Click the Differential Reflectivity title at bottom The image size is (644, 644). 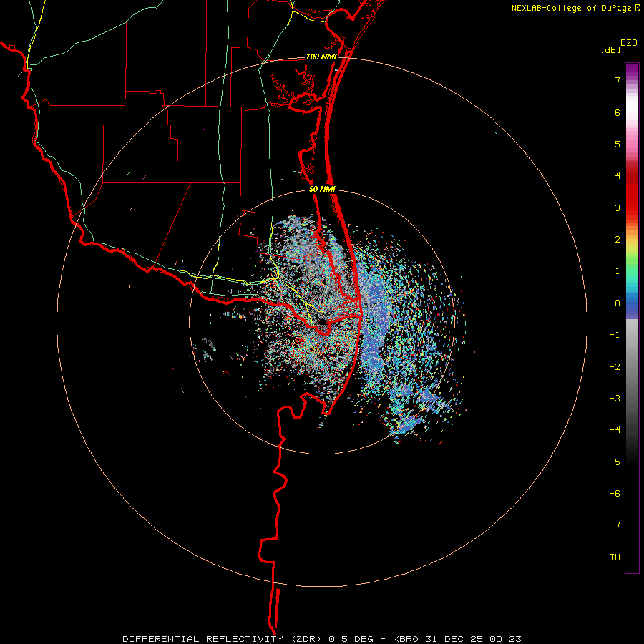[x=223, y=639]
